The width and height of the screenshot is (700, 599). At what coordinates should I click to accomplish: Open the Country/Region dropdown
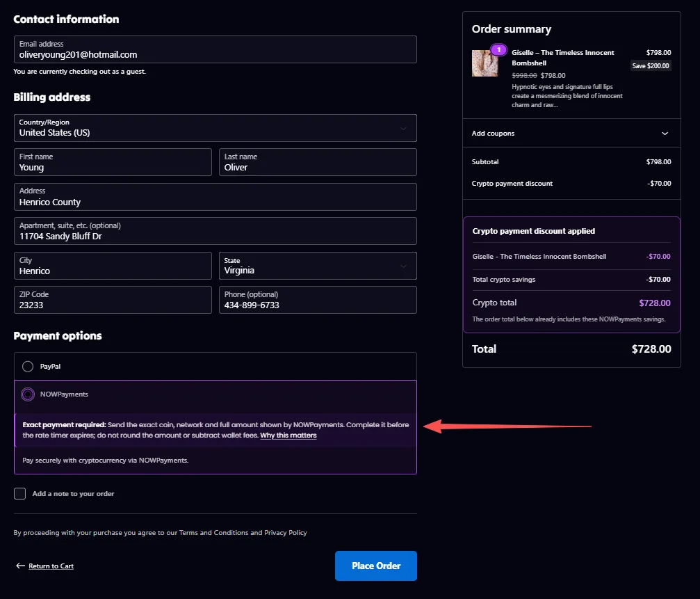[x=215, y=128]
